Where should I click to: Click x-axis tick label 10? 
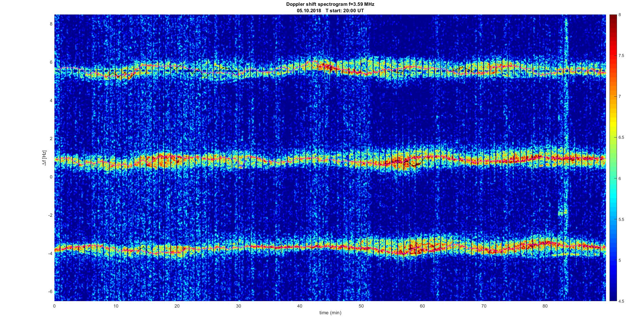pyautogui.click(x=116, y=306)
